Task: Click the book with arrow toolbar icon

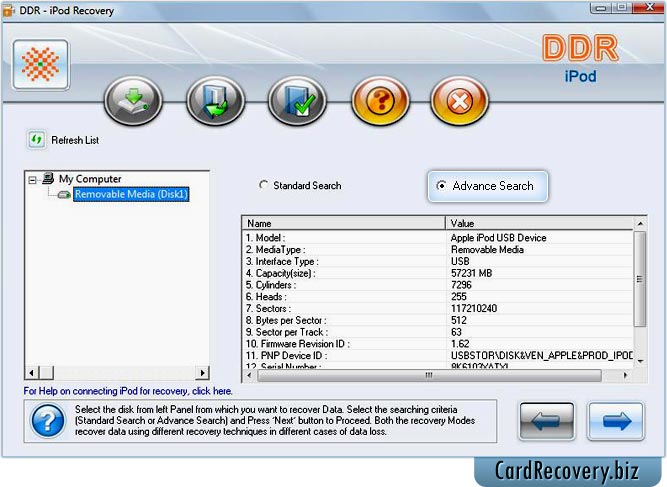Action: (215, 101)
